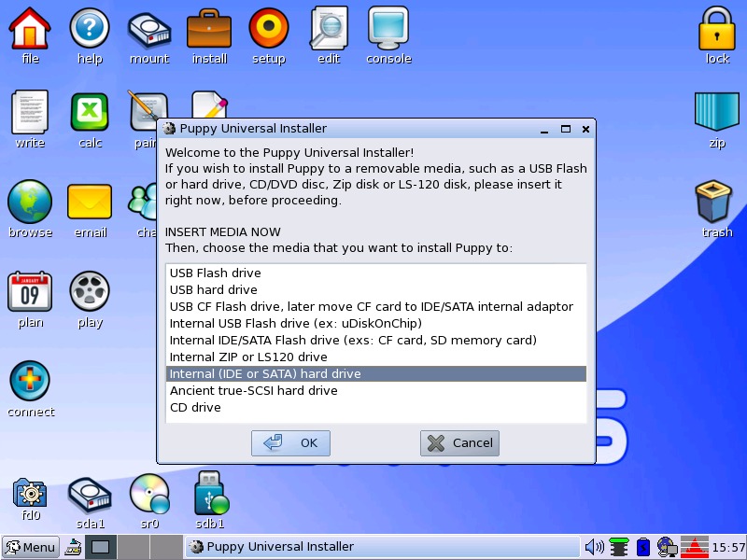Click Cancel in the installer dialog
The image size is (747, 560).
459,443
